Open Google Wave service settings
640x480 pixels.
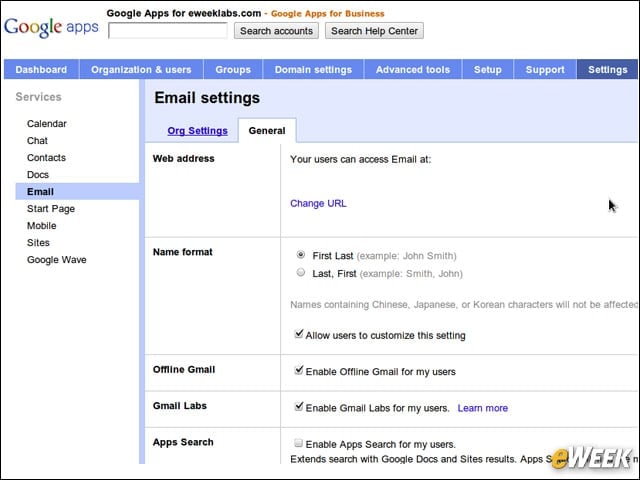click(56, 260)
